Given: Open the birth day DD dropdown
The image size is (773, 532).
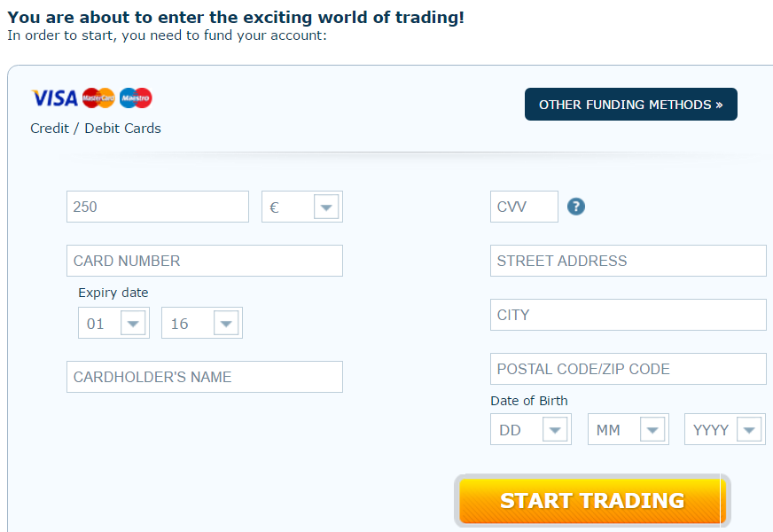Looking at the screenshot, I should point(531,429).
